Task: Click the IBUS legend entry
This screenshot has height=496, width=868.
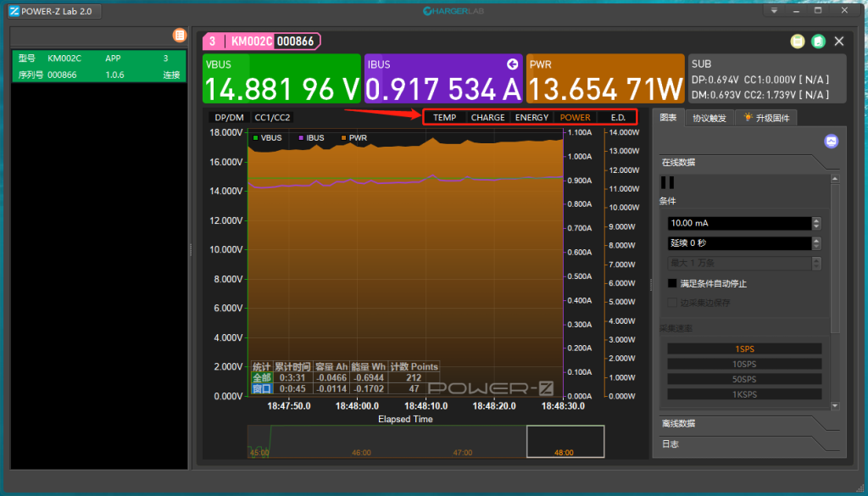Action: pos(311,138)
